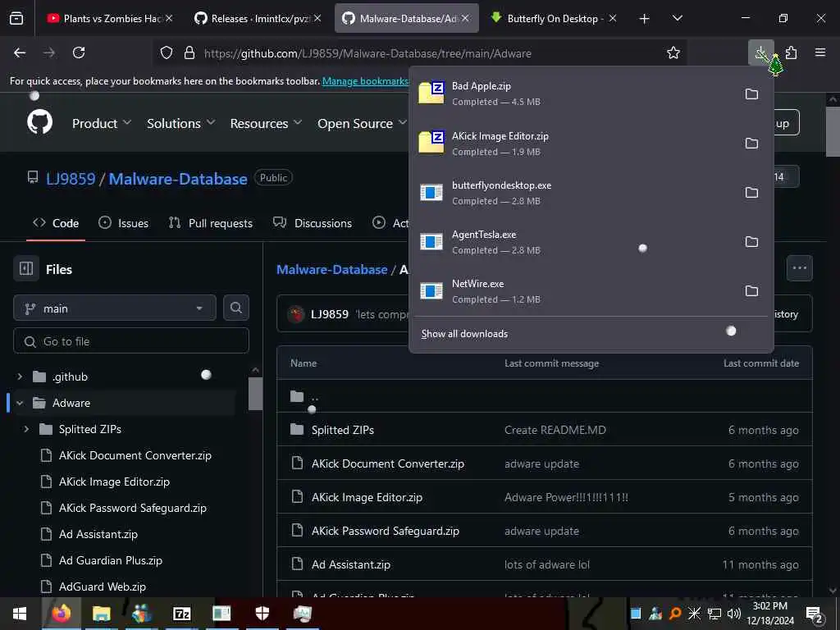
Task: Launch 7-Zip from the taskbar
Action: pos(181,614)
